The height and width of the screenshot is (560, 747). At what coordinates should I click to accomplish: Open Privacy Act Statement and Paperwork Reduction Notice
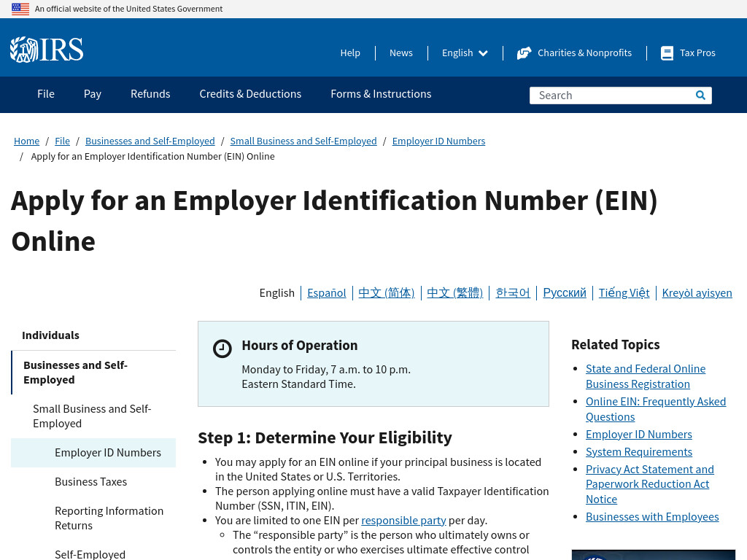click(650, 484)
